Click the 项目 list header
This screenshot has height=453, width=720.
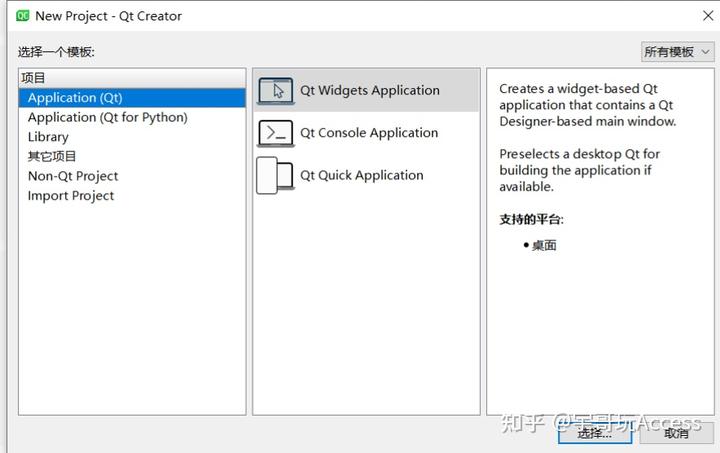33,78
